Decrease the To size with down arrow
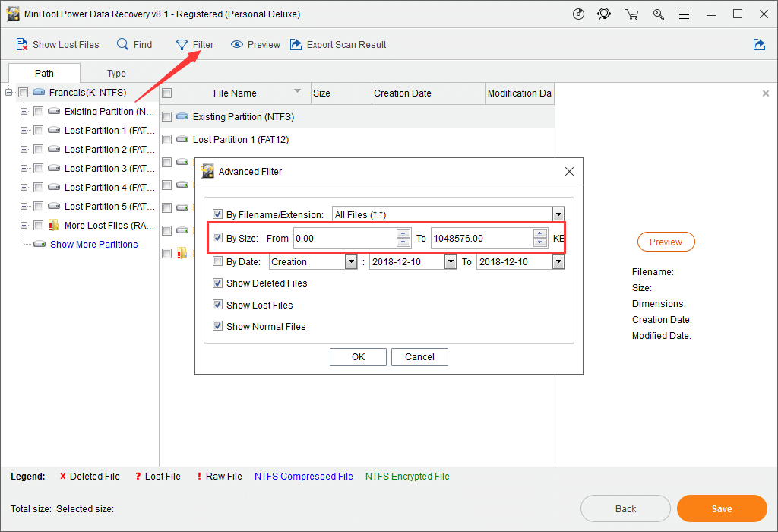 (x=540, y=242)
